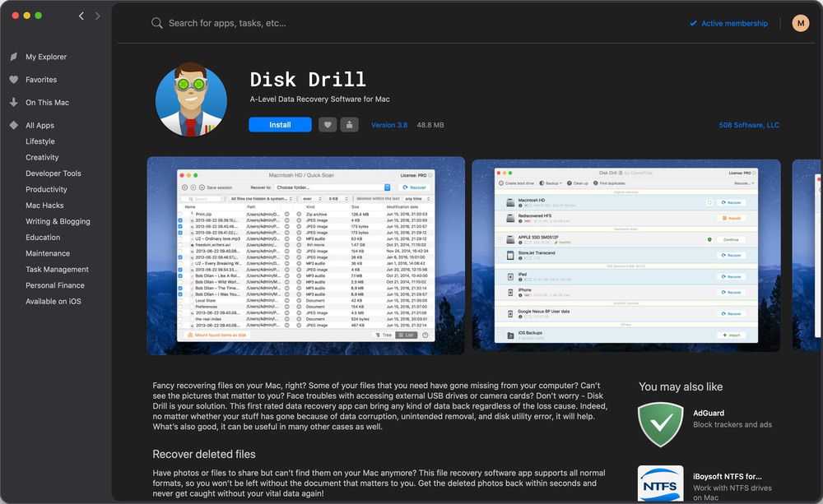Screen dimensions: 823x504
Task: Click the Favorites heart icon in sidebar
Action: (x=14, y=80)
